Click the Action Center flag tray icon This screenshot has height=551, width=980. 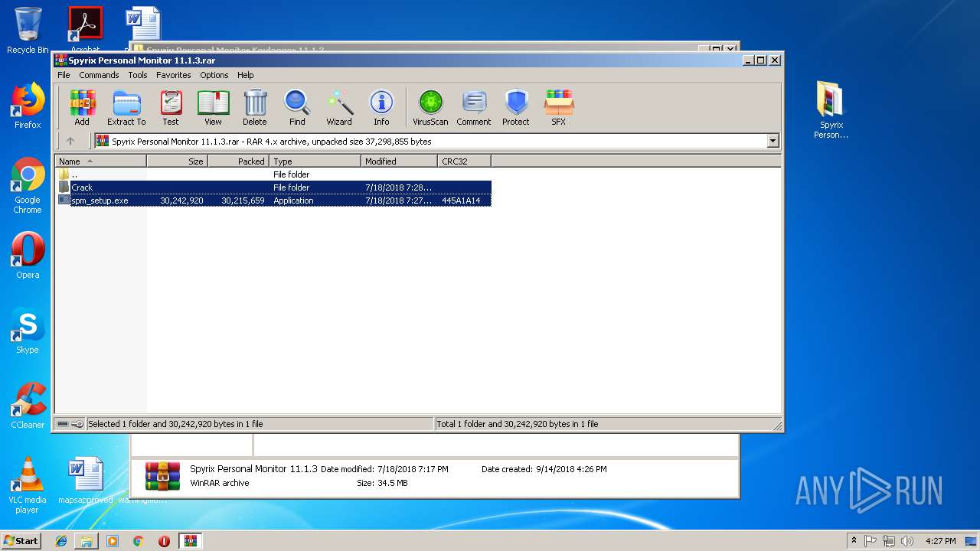pos(871,541)
